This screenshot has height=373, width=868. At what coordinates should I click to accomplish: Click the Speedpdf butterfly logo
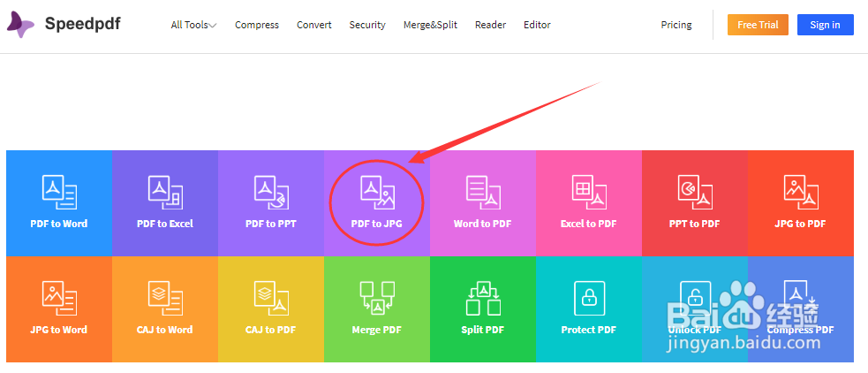click(x=20, y=25)
